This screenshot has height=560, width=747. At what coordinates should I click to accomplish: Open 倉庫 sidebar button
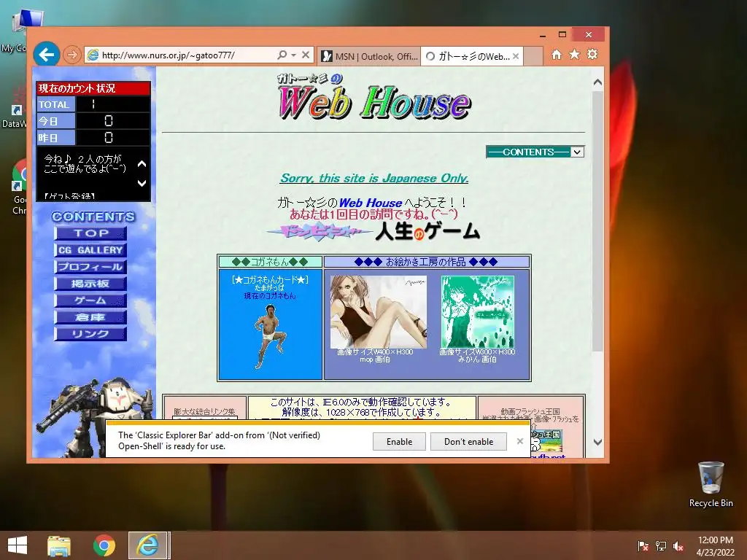(90, 317)
